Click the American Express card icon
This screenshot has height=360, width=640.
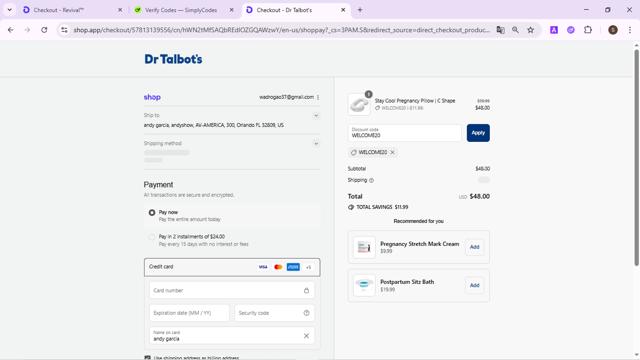[x=293, y=267]
